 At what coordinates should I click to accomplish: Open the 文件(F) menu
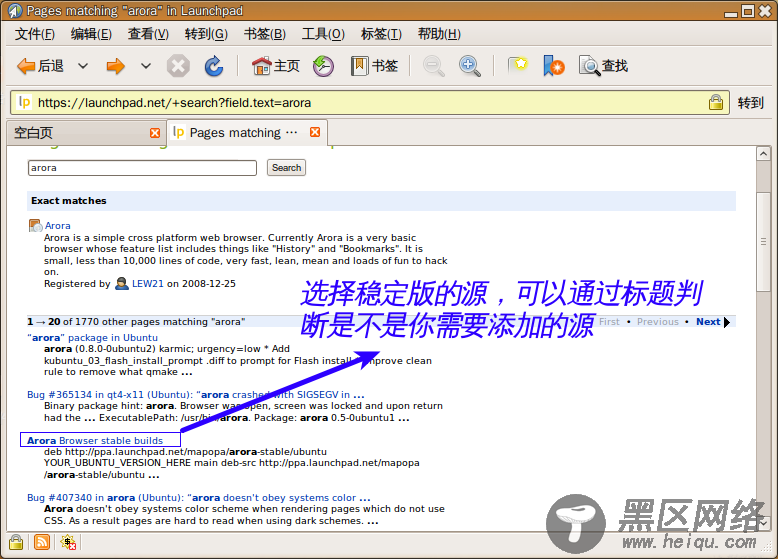click(x=35, y=34)
